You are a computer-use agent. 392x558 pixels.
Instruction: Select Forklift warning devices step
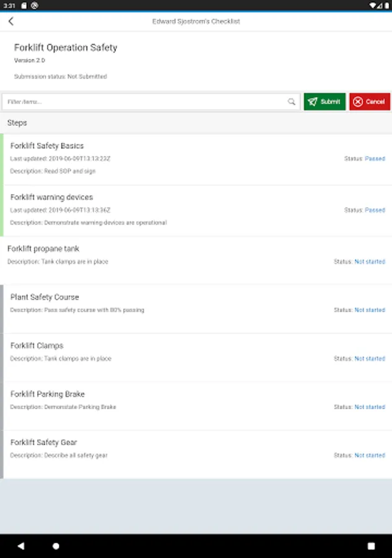51,198
